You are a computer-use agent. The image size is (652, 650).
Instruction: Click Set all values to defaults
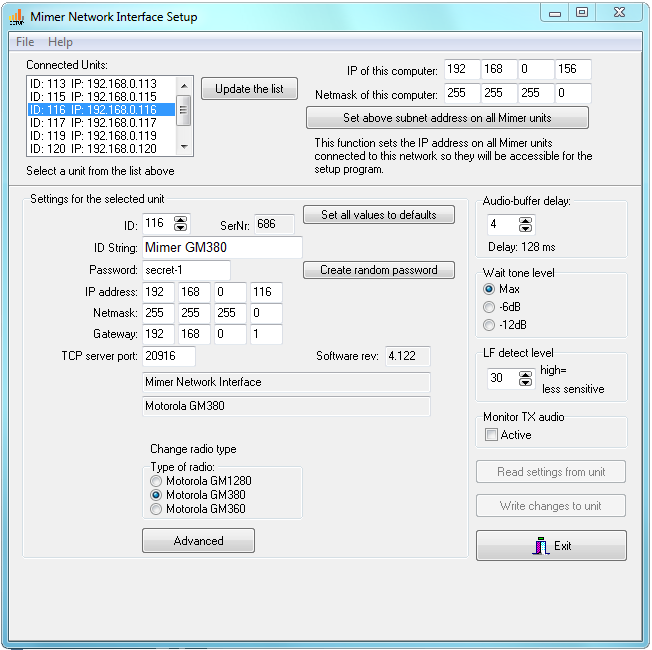tap(379, 215)
